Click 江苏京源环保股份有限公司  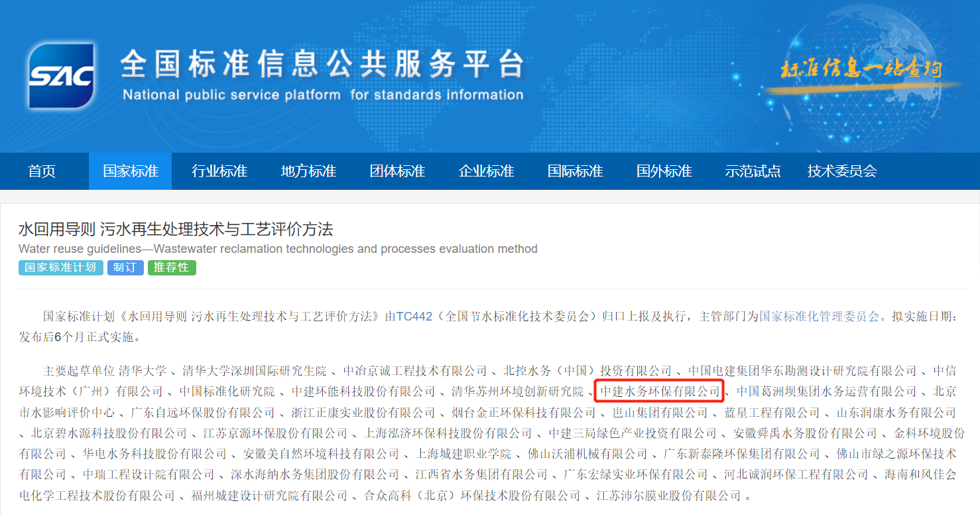click(276, 433)
